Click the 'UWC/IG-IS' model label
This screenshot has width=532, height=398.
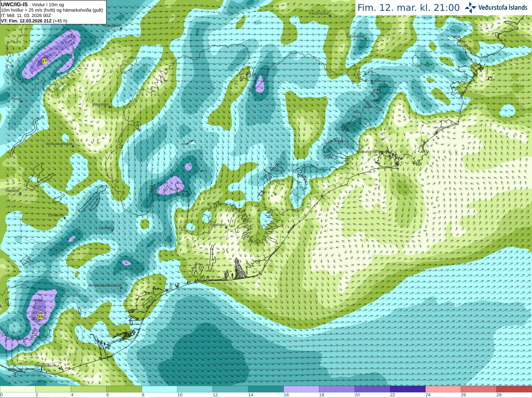14,4
